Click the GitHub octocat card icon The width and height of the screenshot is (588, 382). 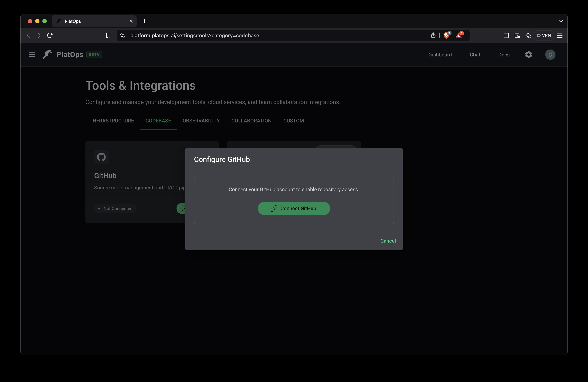click(x=101, y=157)
